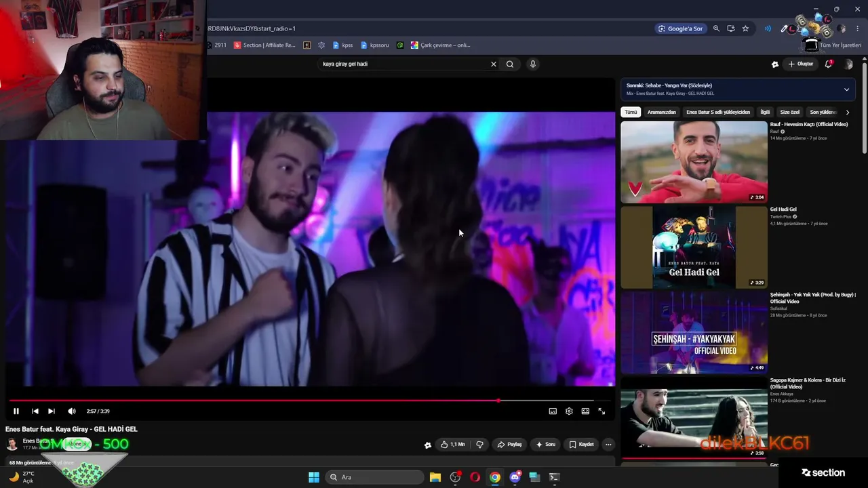This screenshot has width=868, height=488.
Task: Click the page vertical scrollbar
Action: (x=865, y=107)
